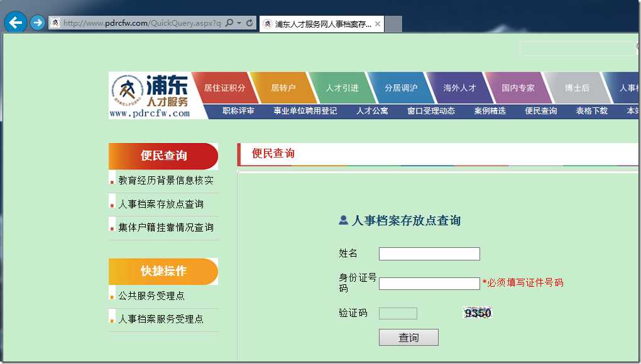The height and width of the screenshot is (364, 641).
Task: Open the address bar dropdown arrow
Action: 239,23
